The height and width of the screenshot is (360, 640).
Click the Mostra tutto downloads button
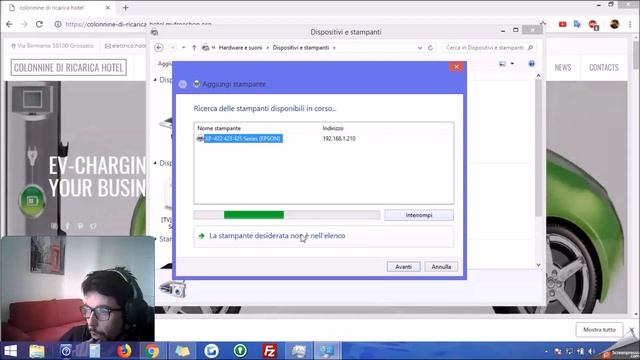(x=599, y=329)
